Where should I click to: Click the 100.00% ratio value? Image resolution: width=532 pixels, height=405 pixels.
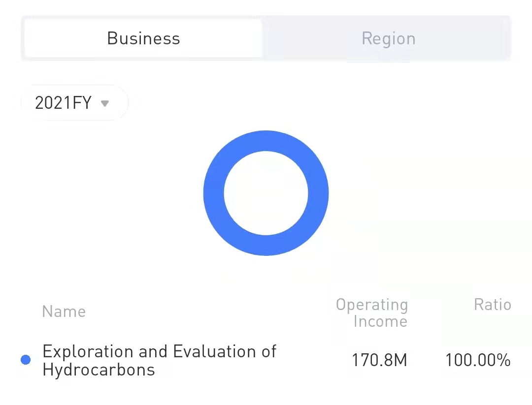(x=478, y=361)
